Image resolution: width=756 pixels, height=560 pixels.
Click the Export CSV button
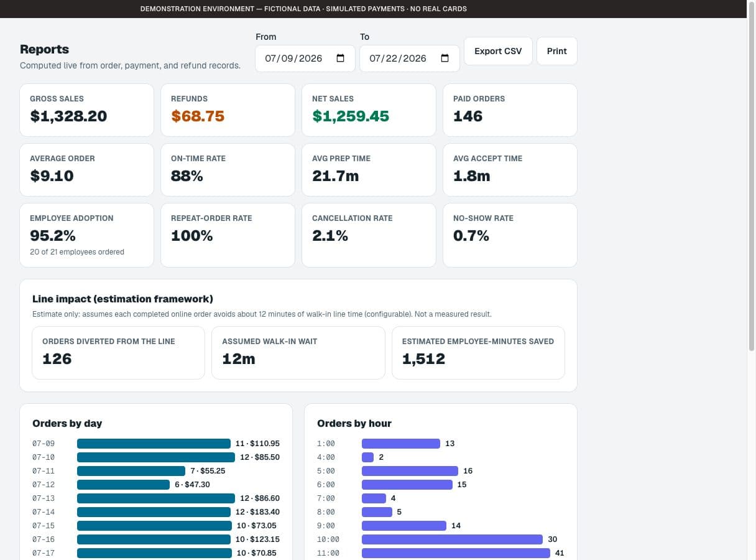coord(498,51)
